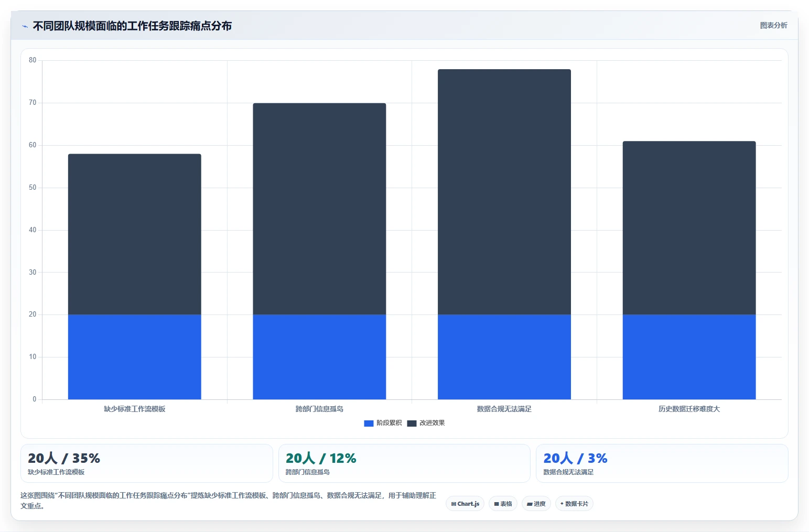
Task: Select the Chart.js tag chip
Action: coord(465,504)
